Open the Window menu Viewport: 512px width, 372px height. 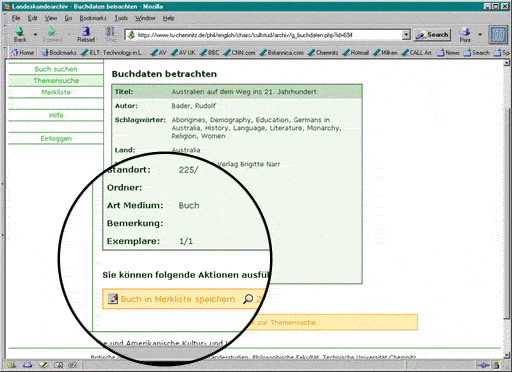coord(145,18)
